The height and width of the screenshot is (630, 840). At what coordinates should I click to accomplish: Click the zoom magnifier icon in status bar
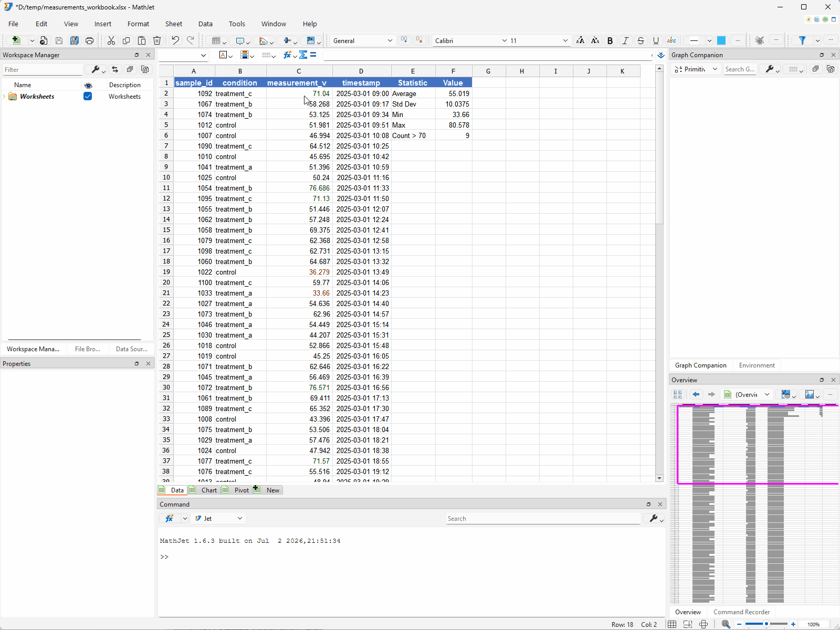click(726, 624)
